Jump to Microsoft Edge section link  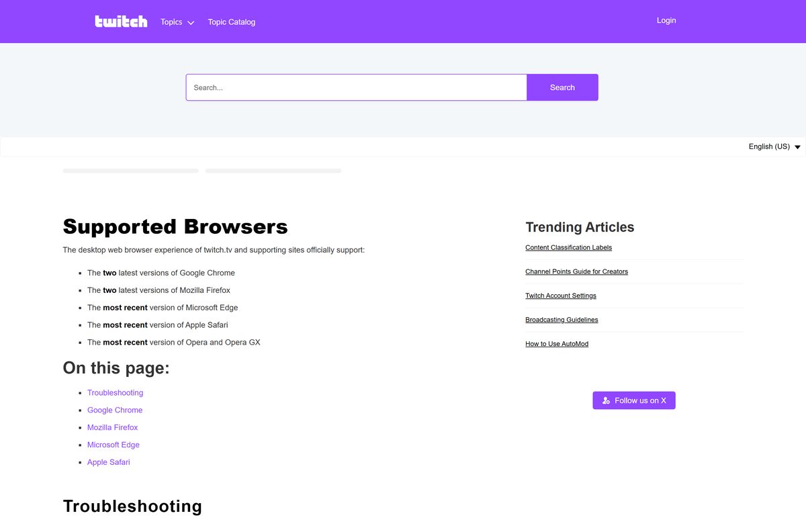tap(114, 445)
